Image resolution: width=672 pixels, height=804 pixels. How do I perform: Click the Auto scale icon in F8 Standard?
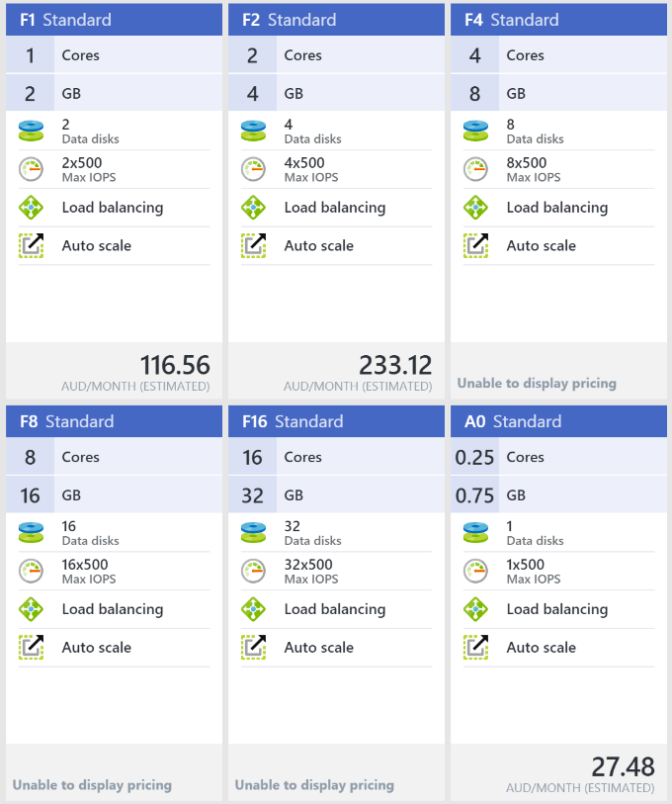coord(32,648)
